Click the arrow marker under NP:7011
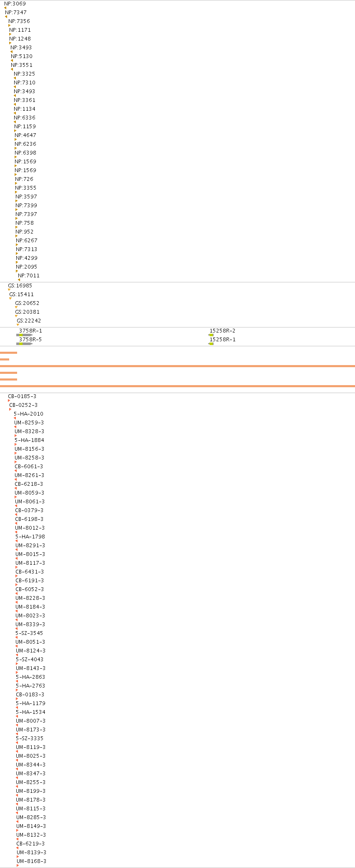This screenshot has width=355, height=868. click(x=19, y=280)
